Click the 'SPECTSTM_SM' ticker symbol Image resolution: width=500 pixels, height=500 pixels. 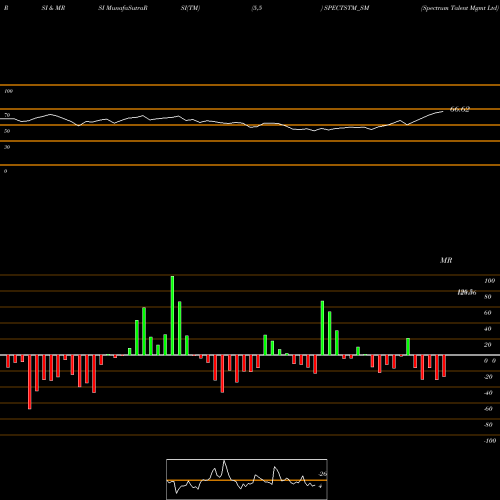pyautogui.click(x=346, y=8)
